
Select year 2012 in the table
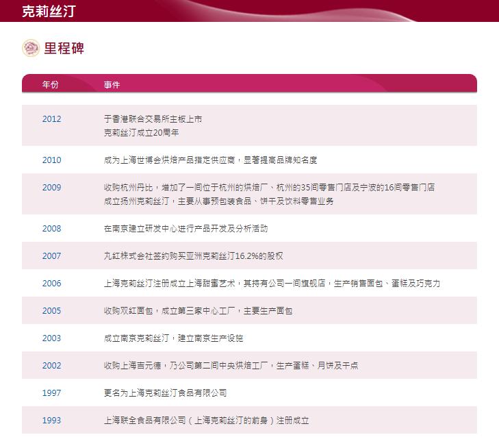(51, 119)
